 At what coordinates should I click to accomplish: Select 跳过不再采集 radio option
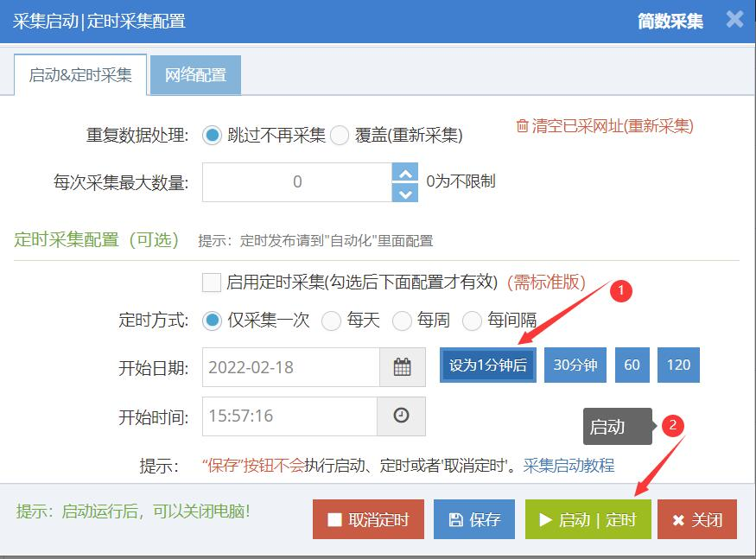(x=212, y=136)
